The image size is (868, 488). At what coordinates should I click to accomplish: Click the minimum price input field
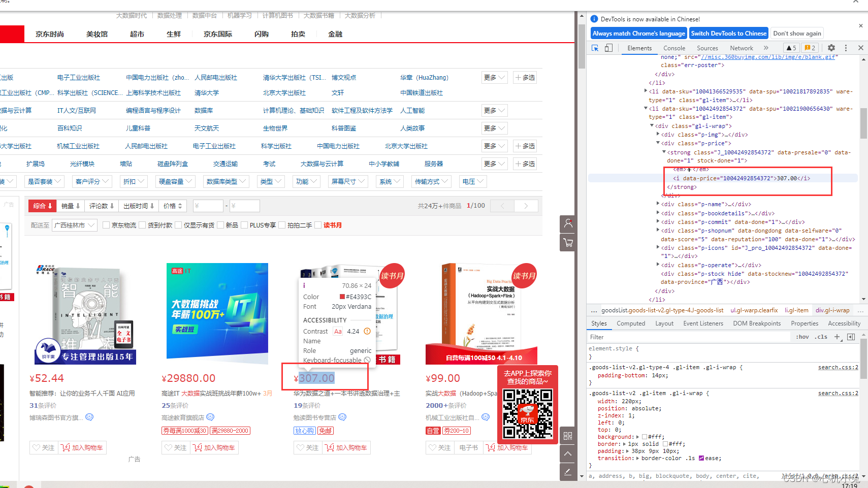click(208, 206)
